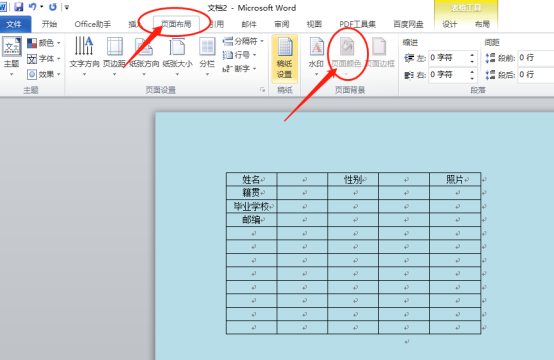The image size is (554, 360).
Task: Click the Redo icon in title bar
Action: click(x=53, y=7)
